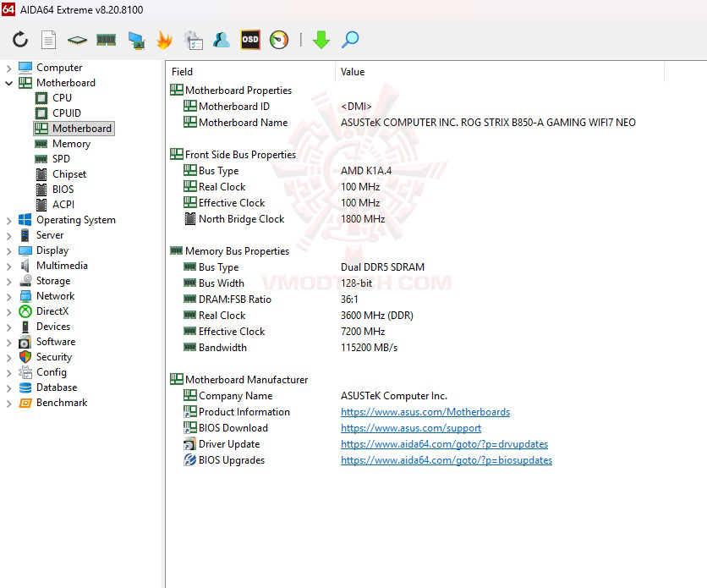Viewport: 707px width, 588px height.
Task: Click the AMD K1A.4 bus type value
Action: tap(366, 171)
